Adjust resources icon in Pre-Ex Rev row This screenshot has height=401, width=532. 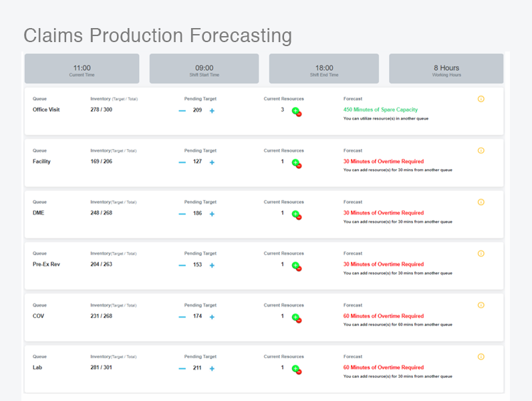pos(297,266)
